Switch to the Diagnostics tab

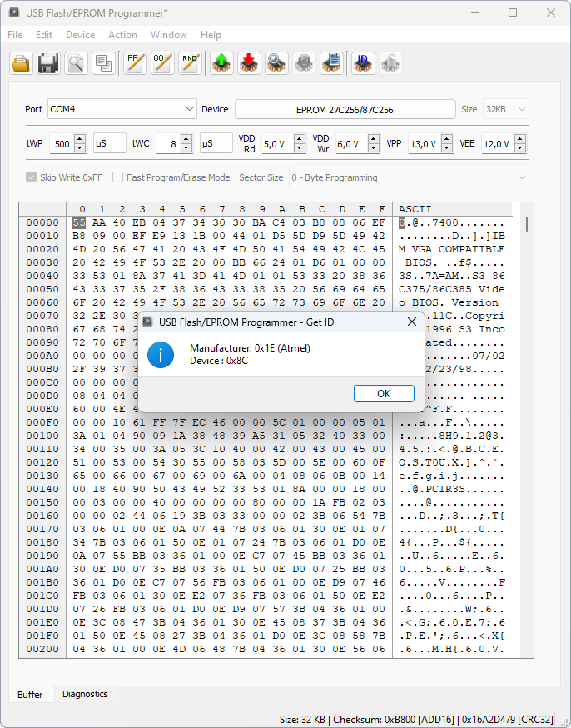(x=85, y=694)
